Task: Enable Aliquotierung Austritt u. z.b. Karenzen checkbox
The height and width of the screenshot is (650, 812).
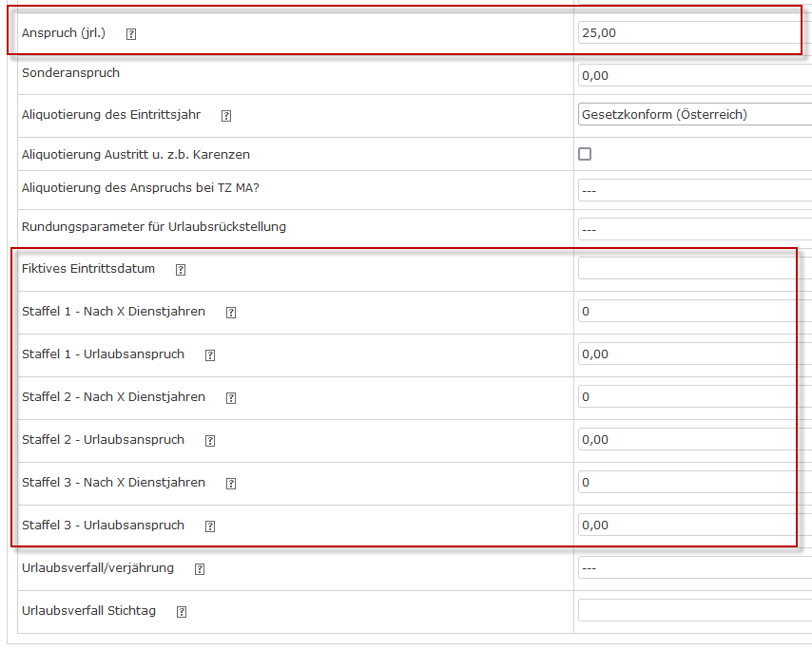Action: tap(585, 154)
